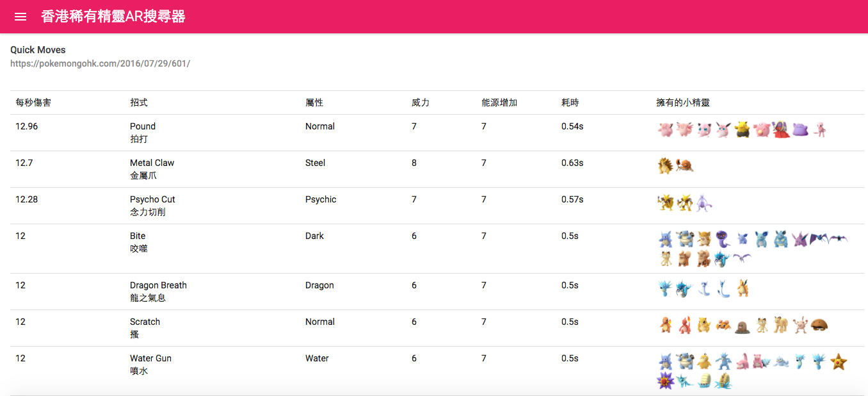Viewport: 868px width, 396px height.
Task: Click the Jynx icon in the Pound row
Action: tap(781, 130)
